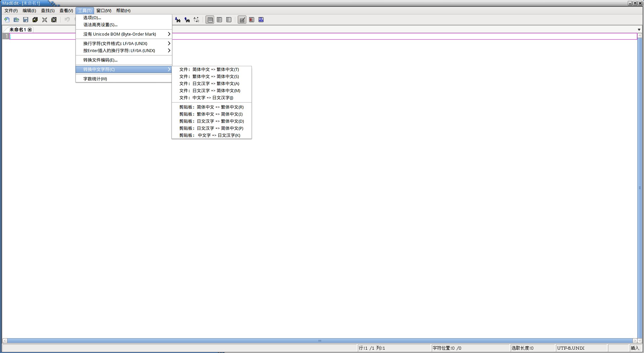Choose 语法高亮设置(S)... menu entry
Image resolution: width=644 pixels, height=353 pixels.
click(x=124, y=25)
